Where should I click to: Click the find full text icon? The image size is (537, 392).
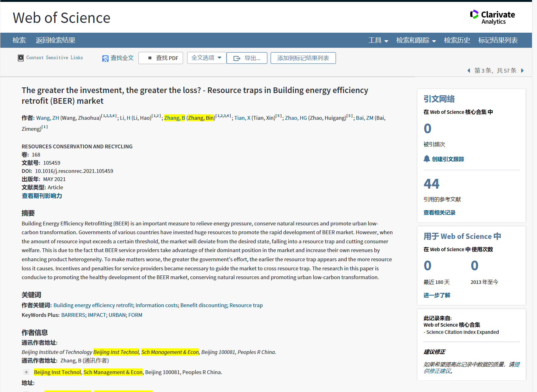(105, 58)
